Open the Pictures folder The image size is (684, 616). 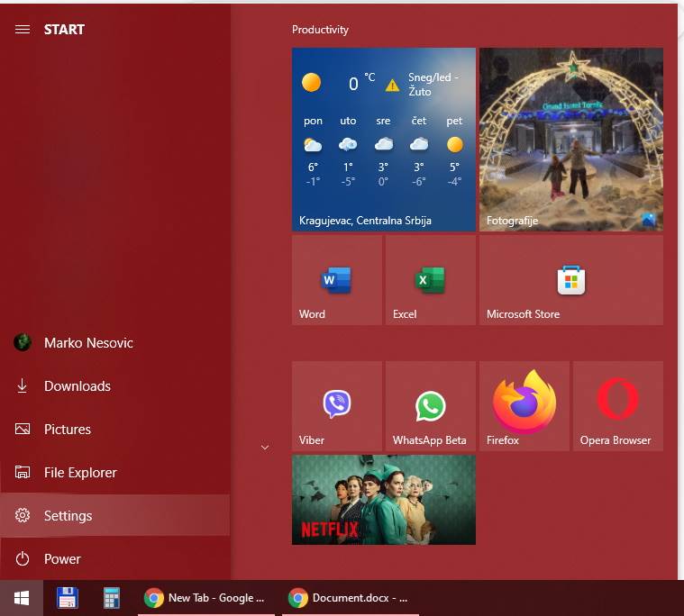click(x=115, y=429)
